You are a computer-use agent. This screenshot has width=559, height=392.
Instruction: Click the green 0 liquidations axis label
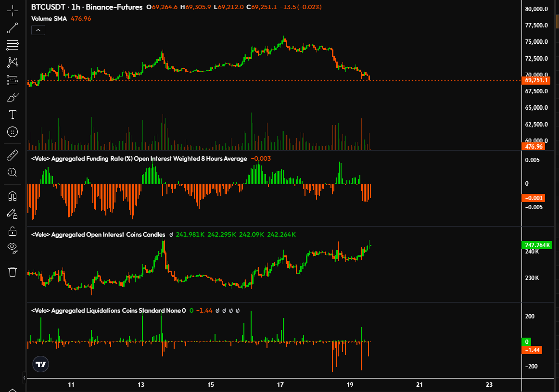(527, 342)
